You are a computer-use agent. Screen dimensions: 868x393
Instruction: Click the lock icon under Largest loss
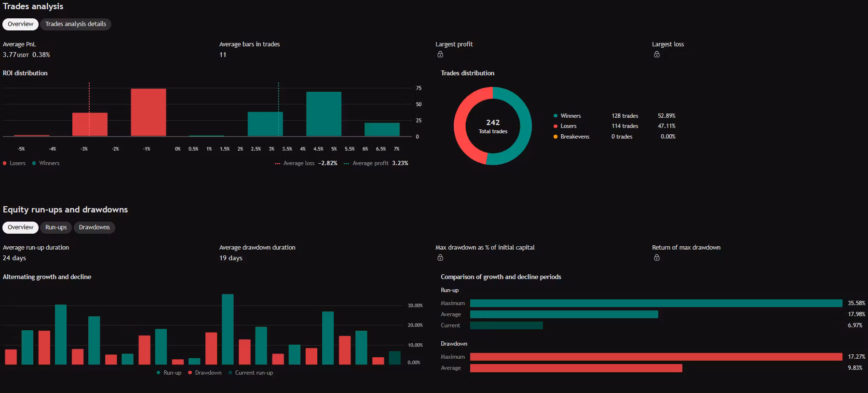tap(657, 55)
